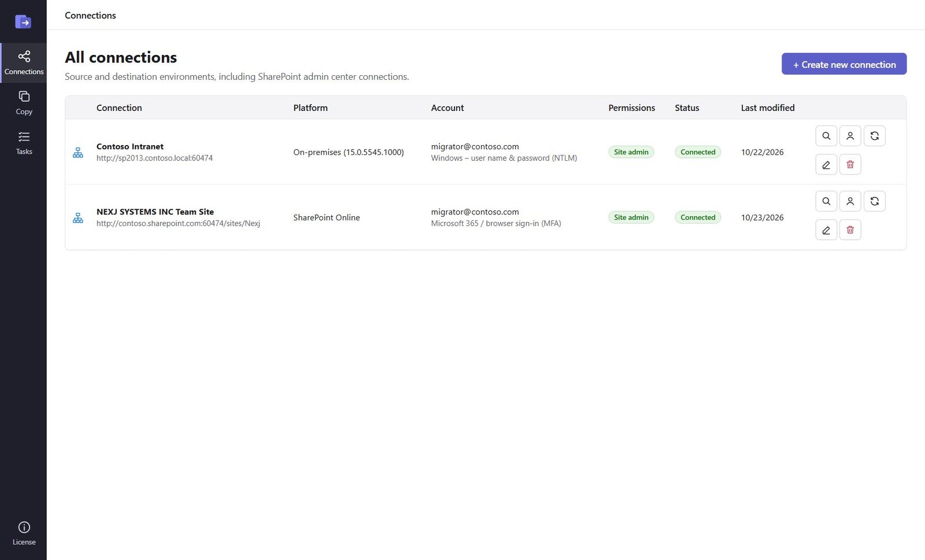Open the Connections sidebar section
Screen dimensions: 925x560
tap(24, 63)
